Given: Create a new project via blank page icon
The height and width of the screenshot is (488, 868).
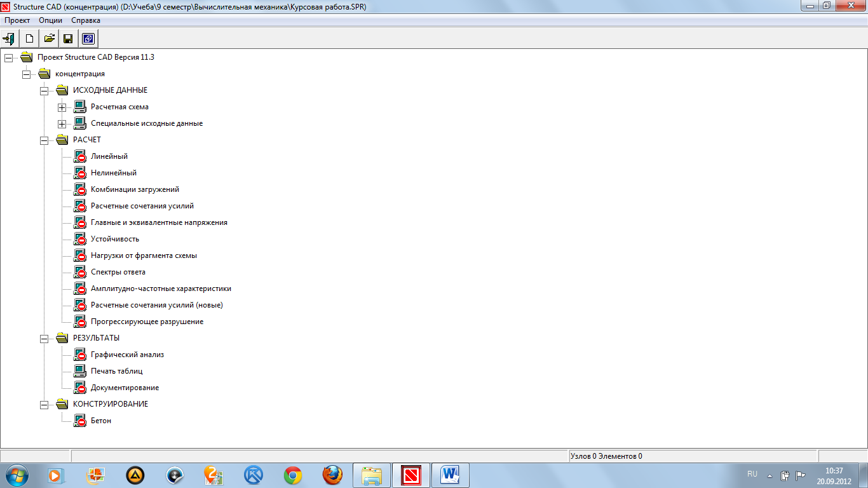Looking at the screenshot, I should (x=29, y=38).
